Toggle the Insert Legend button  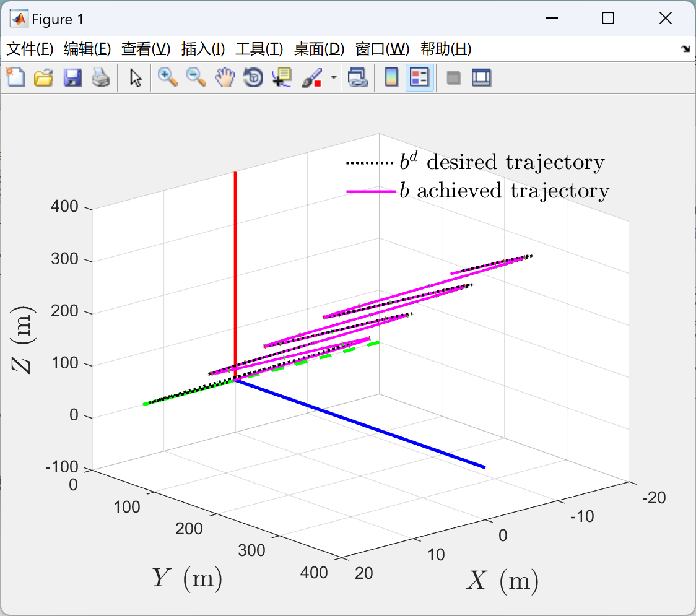[419, 77]
